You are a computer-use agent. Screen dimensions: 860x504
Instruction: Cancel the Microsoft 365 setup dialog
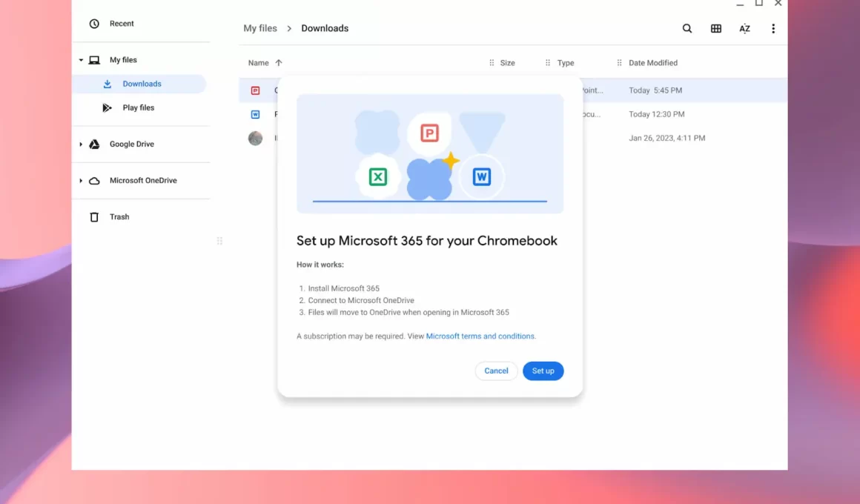pyautogui.click(x=496, y=371)
